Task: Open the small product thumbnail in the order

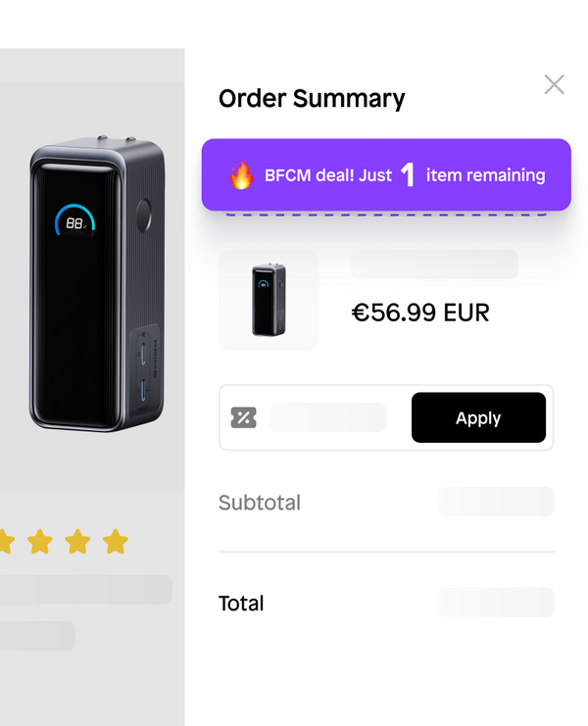Action: pyautogui.click(x=269, y=300)
